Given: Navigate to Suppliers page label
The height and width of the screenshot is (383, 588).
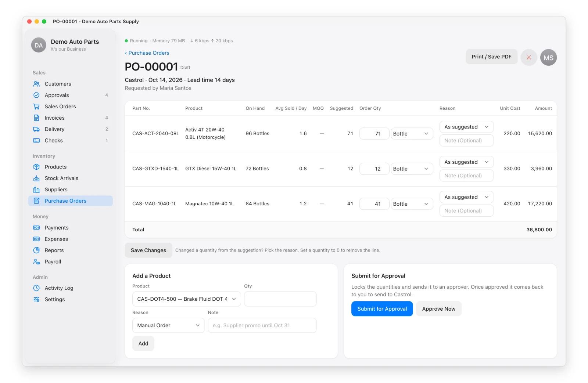Looking at the screenshot, I should pyautogui.click(x=56, y=190).
